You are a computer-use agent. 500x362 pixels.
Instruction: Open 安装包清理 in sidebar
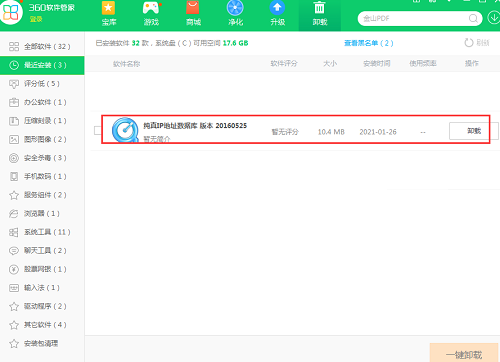coord(42,343)
